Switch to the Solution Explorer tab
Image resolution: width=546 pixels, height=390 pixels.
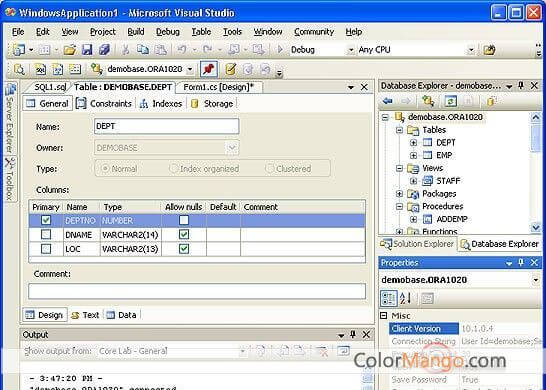pyautogui.click(x=418, y=244)
